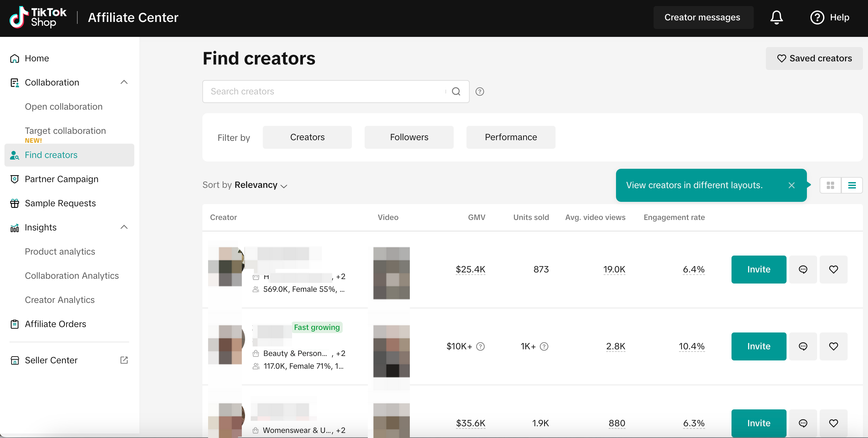Go to Affiliate Orders menu item
868x438 pixels.
pyautogui.click(x=55, y=324)
